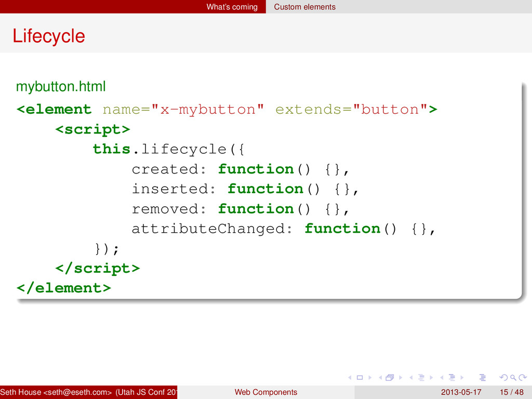Click the 2013-05-17 date in footer
This screenshot has width=532, height=399.
click(x=461, y=392)
